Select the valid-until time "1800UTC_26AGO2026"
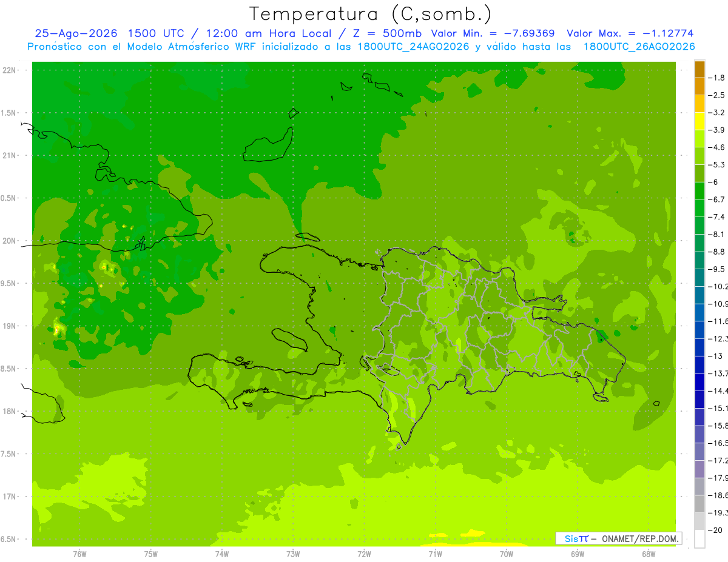The image size is (728, 562). [x=639, y=47]
